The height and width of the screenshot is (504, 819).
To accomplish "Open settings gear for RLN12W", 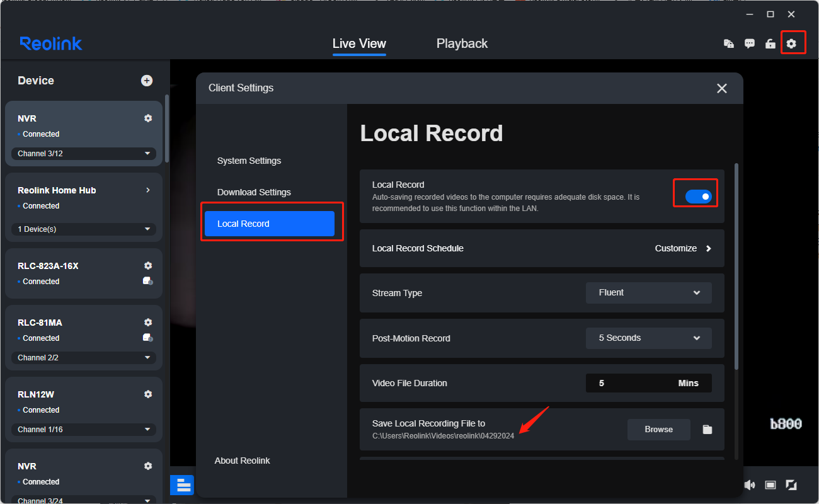I will point(148,394).
